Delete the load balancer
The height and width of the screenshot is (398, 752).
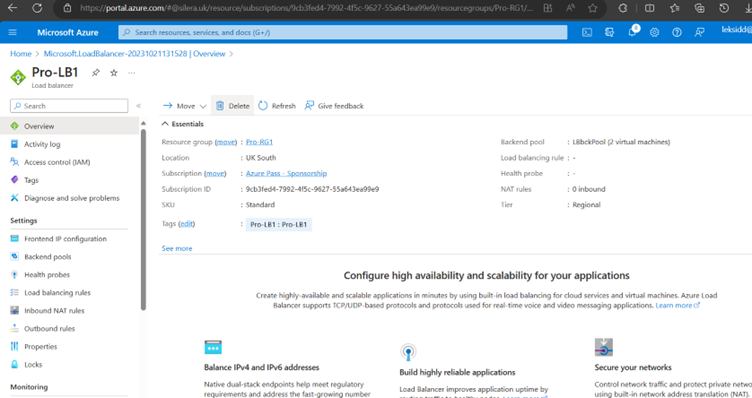pos(232,105)
